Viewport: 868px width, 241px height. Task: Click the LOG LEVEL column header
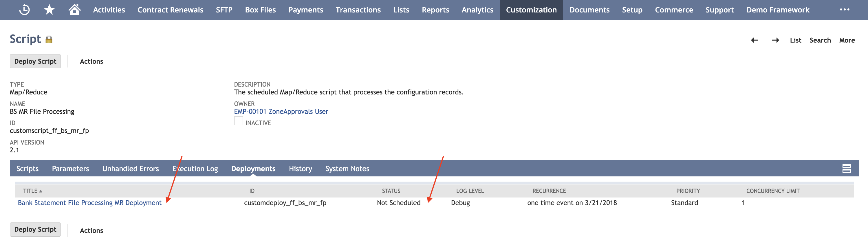[470, 191]
